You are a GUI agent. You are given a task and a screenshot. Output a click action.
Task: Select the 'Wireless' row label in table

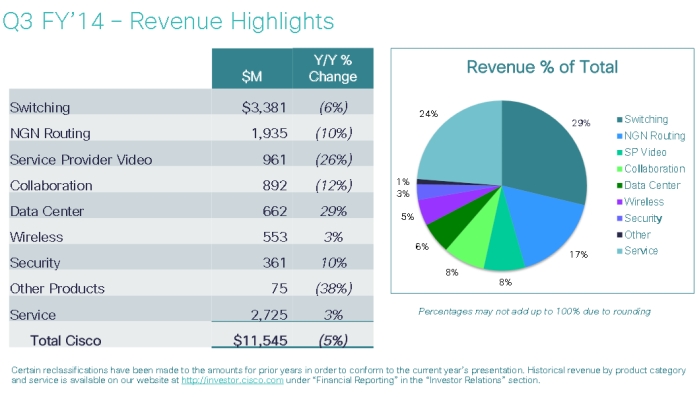pyautogui.click(x=36, y=237)
